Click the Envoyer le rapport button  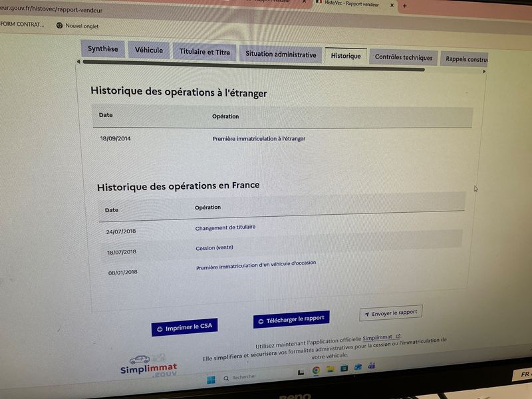pos(391,313)
